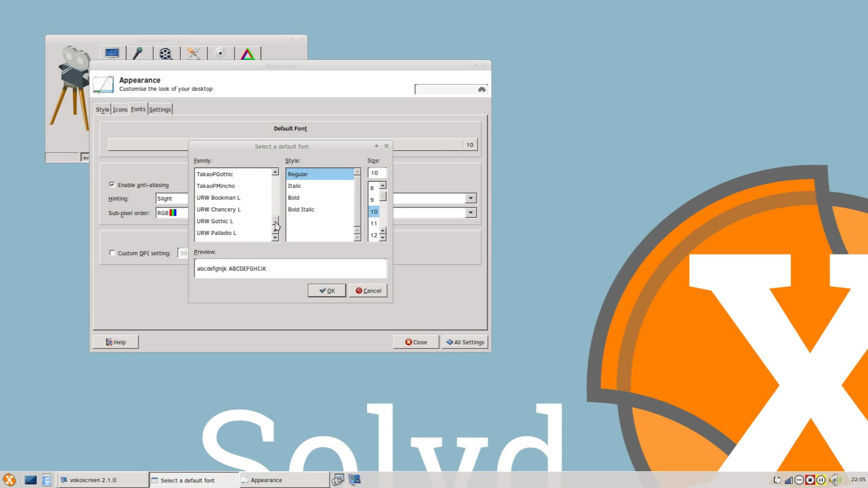Open the vokoscreen microphone audio tab
This screenshot has width=868, height=488.
138,53
